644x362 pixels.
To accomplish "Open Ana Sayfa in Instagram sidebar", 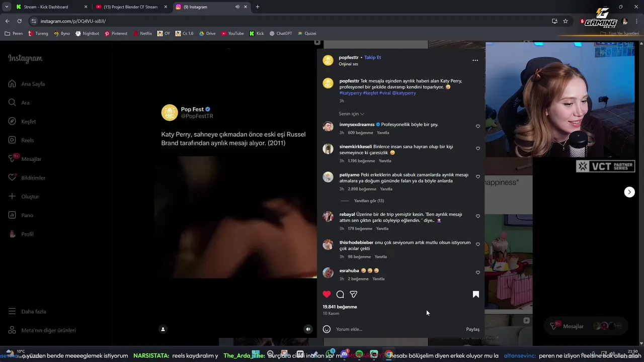I will click(x=27, y=84).
